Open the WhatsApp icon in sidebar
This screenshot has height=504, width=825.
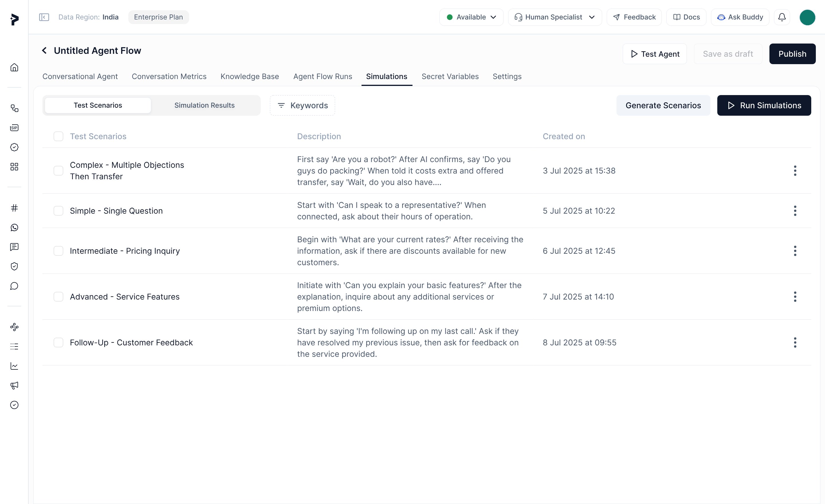pyautogui.click(x=14, y=228)
